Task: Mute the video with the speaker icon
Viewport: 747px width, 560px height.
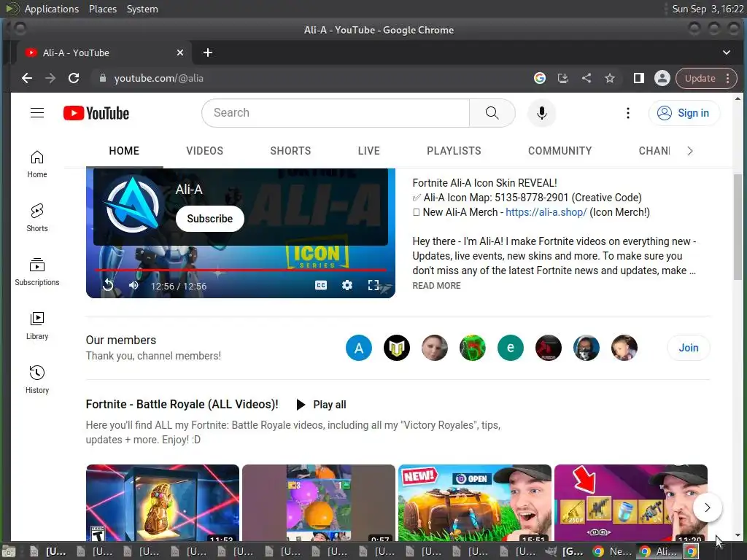Action: pyautogui.click(x=133, y=285)
